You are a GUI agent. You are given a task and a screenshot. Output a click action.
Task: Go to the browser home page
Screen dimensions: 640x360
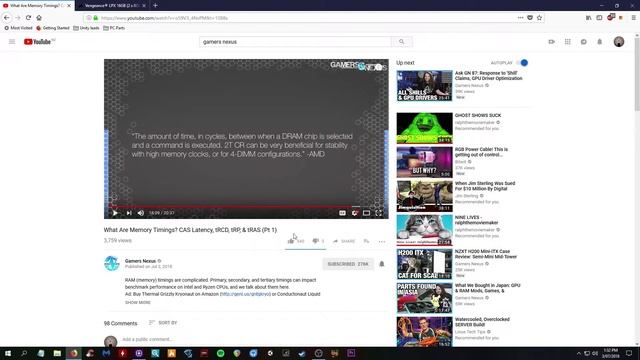pos(39,18)
